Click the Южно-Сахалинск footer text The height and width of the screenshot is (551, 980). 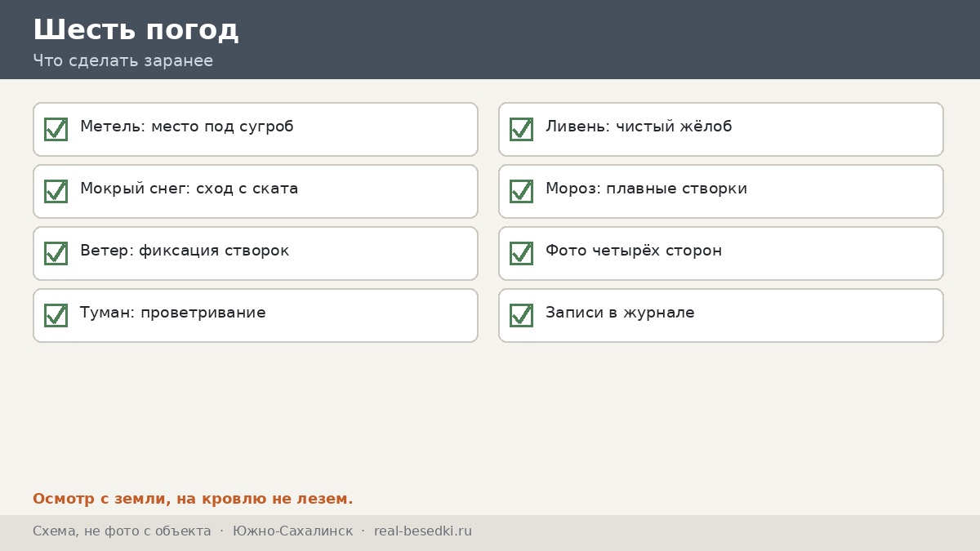(x=292, y=531)
